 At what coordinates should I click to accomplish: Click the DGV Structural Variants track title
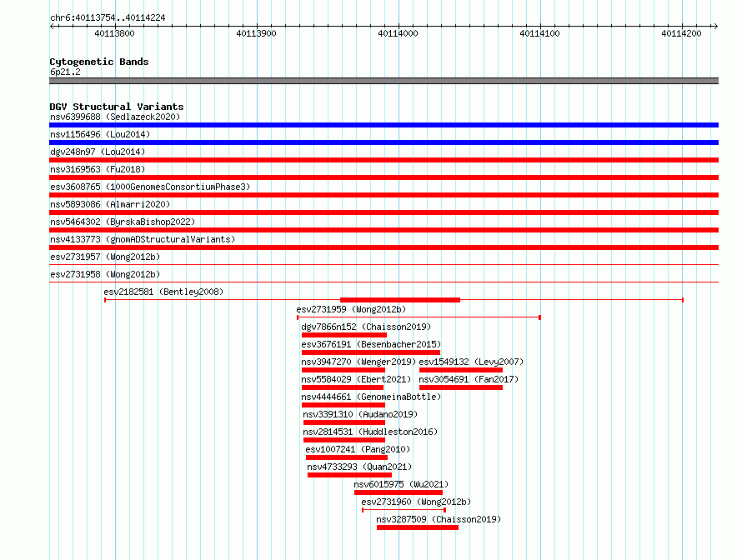[117, 107]
